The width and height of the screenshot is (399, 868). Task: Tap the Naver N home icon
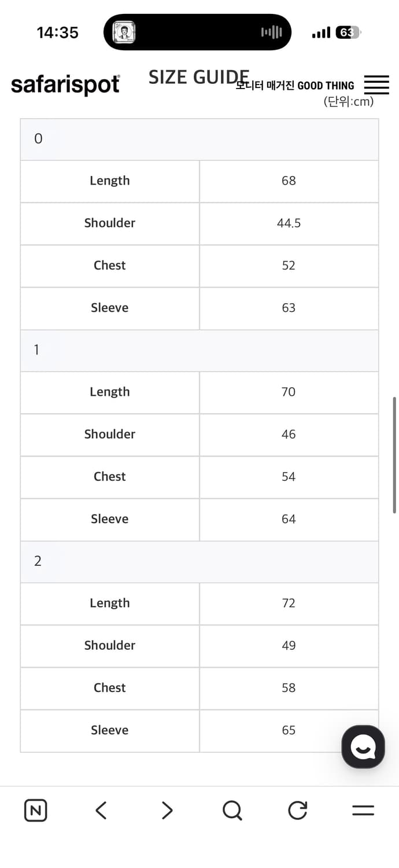click(x=36, y=810)
